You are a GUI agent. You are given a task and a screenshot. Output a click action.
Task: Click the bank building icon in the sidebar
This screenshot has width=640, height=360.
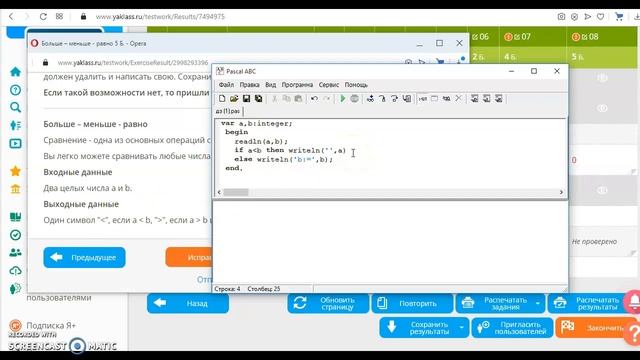pyautogui.click(x=15, y=189)
